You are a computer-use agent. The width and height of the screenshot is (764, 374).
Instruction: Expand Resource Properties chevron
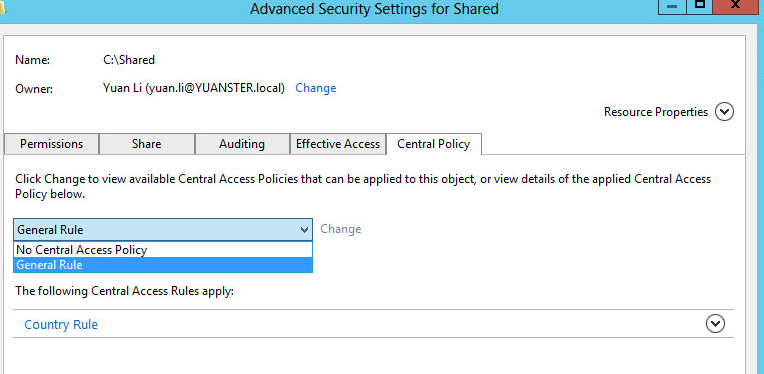click(x=724, y=112)
